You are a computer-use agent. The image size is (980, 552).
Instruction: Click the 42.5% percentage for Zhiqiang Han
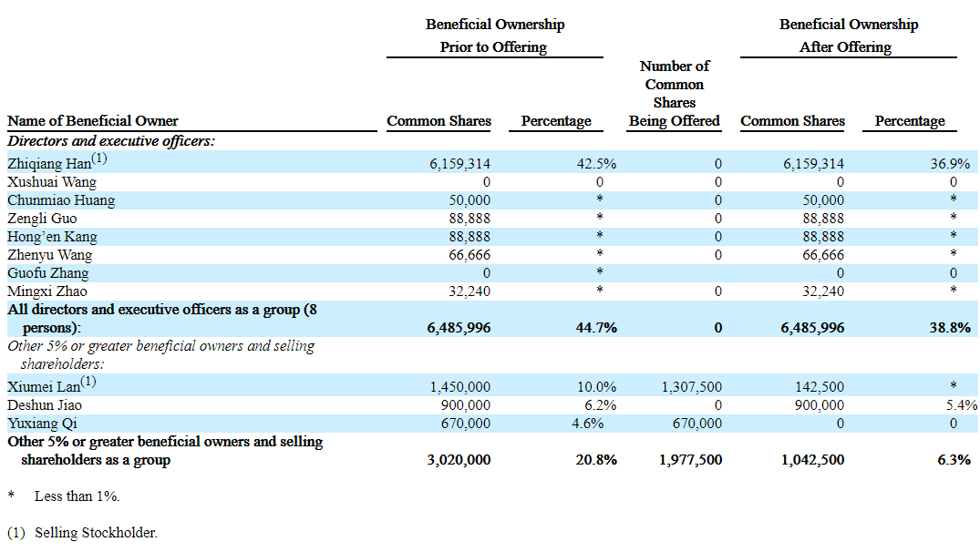click(598, 164)
